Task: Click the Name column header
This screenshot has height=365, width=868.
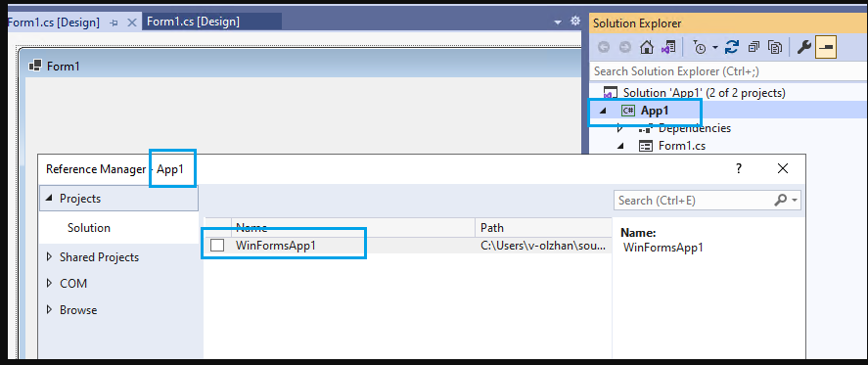Action: point(353,228)
